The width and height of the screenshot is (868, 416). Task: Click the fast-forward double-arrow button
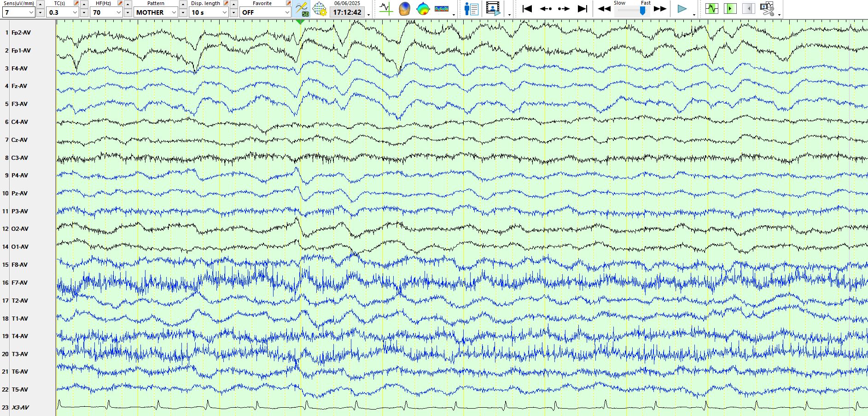click(x=660, y=9)
